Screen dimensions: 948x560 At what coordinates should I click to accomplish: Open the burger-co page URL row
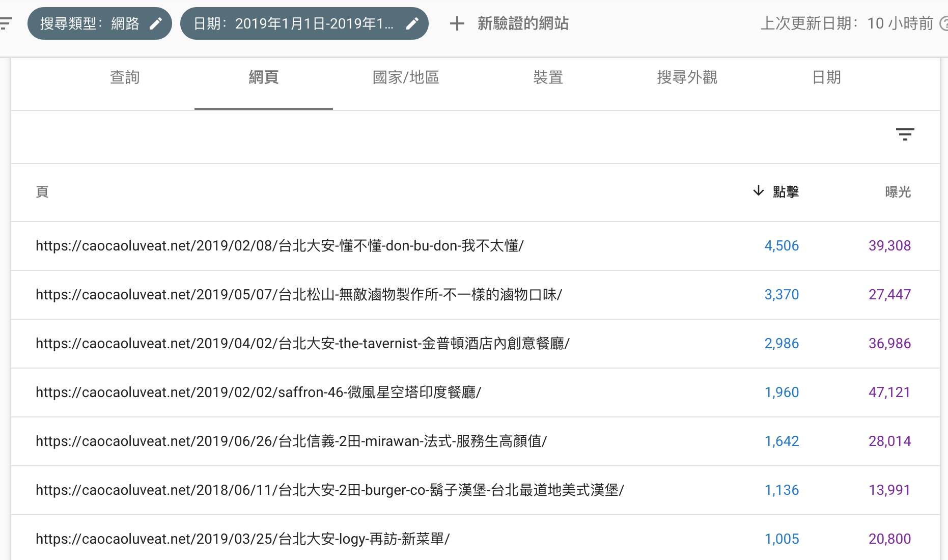(x=329, y=490)
